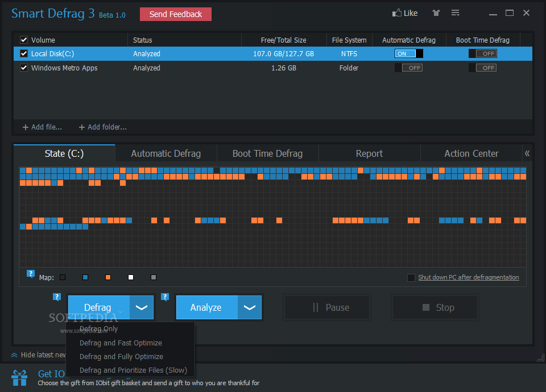Click the help icon beside Defrag

coord(57,297)
